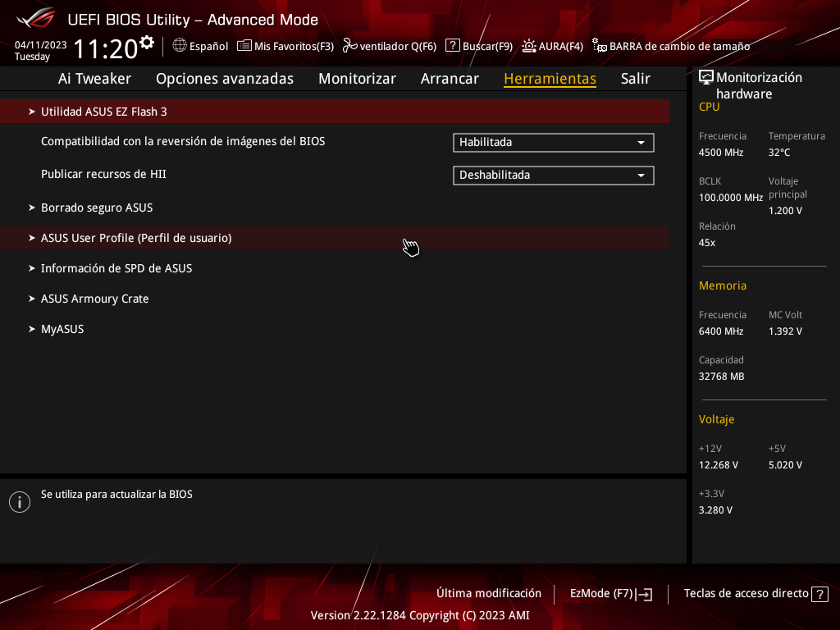Expand Utilidad ASUS EZ Flash 3

pos(335,112)
